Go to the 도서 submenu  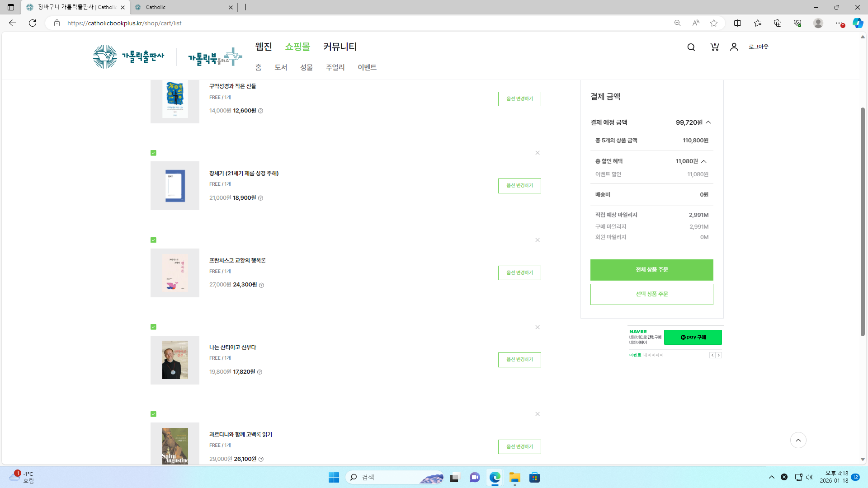click(281, 67)
